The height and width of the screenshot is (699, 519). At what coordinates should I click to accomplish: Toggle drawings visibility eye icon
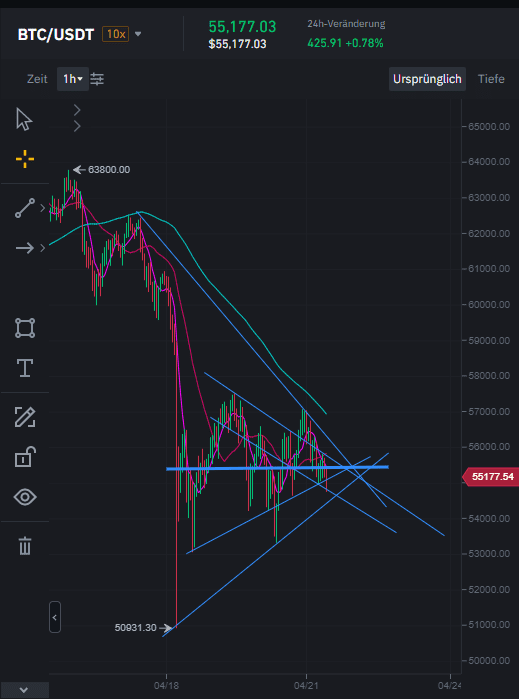[25, 497]
